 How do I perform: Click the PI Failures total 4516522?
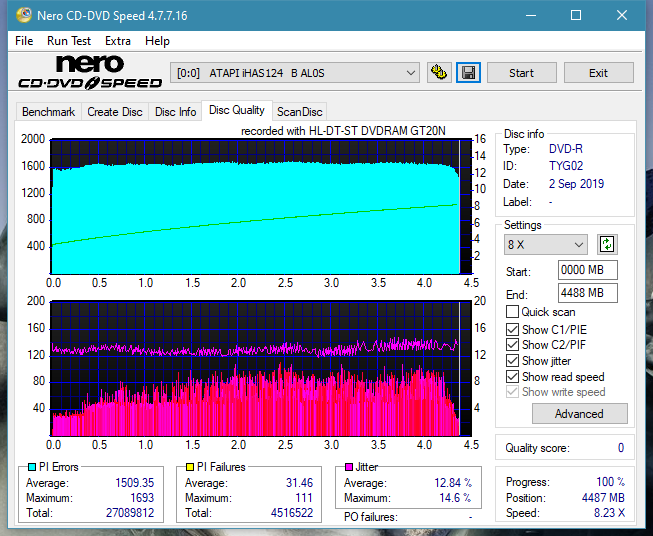click(292, 513)
